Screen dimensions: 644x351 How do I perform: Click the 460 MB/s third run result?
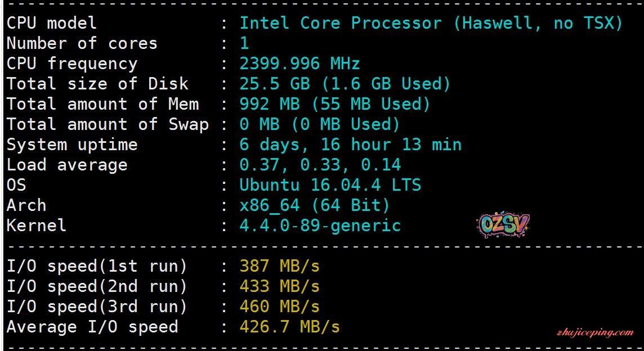tap(279, 307)
